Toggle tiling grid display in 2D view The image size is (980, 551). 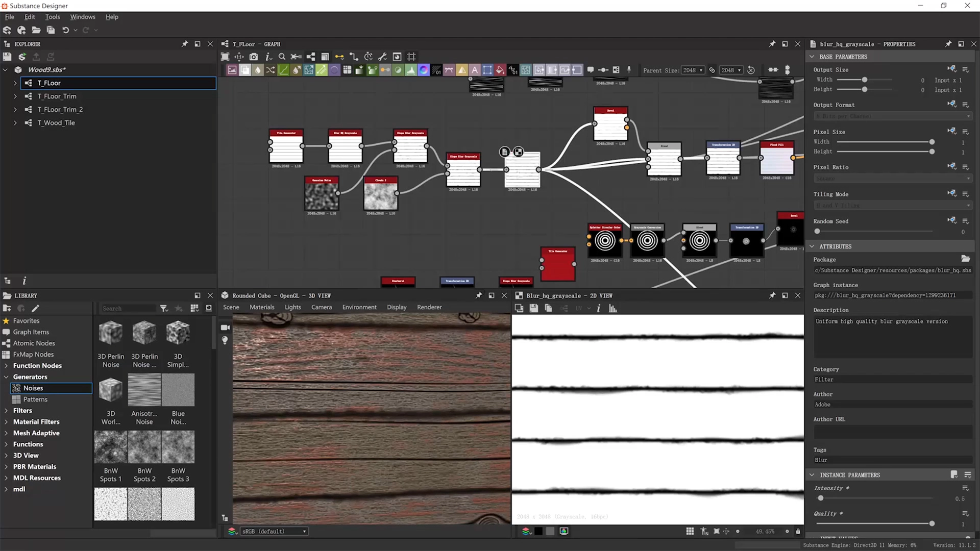(690, 532)
